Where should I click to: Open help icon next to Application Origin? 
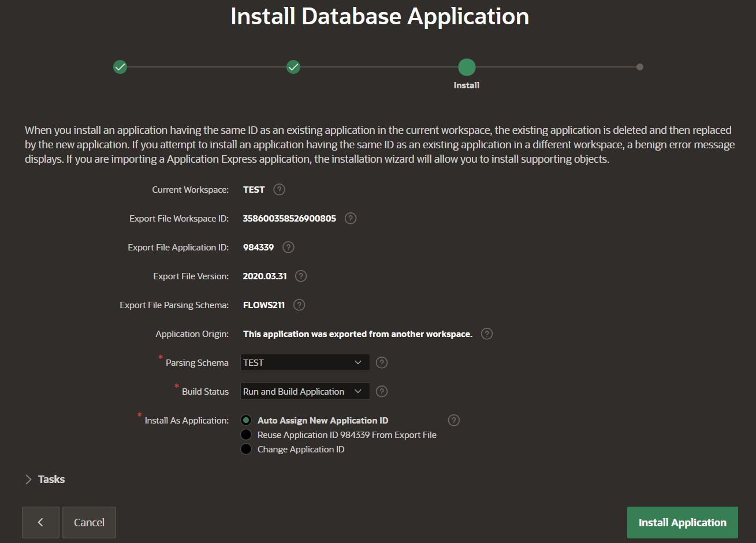click(487, 334)
